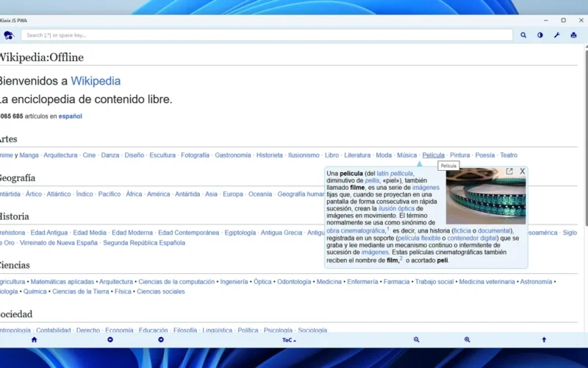Open the Ingeniería article link
Viewport: 588px width, 368px height.
(x=234, y=282)
